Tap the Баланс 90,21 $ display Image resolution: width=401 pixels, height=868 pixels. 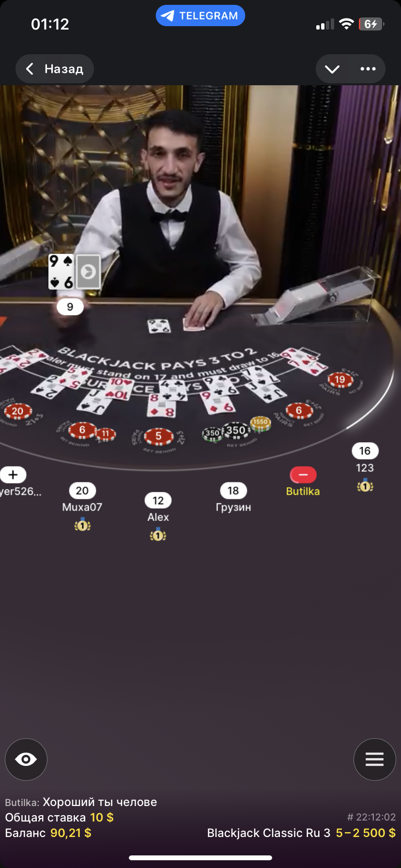coord(48,833)
